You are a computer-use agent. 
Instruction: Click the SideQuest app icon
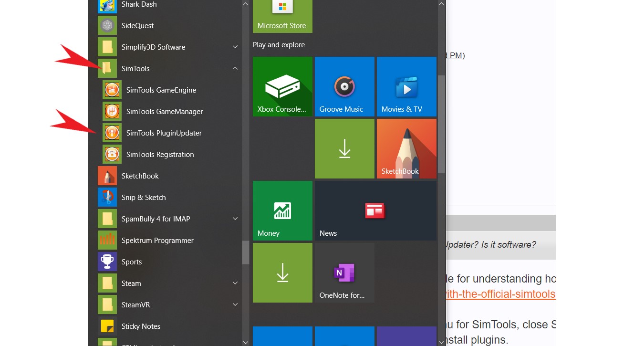(107, 25)
